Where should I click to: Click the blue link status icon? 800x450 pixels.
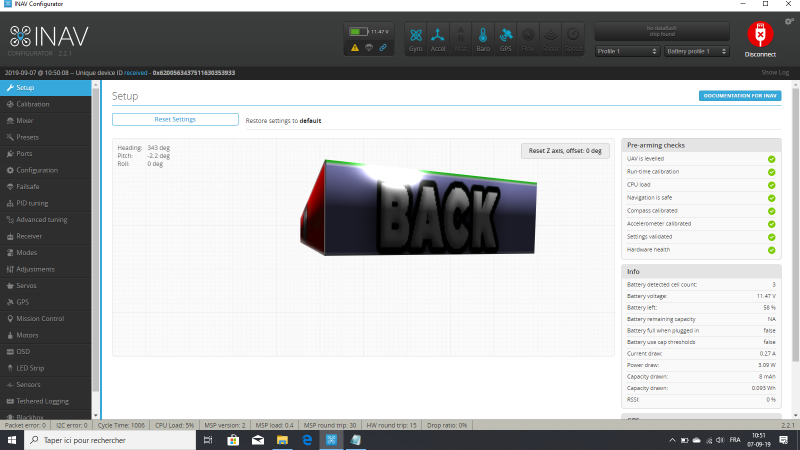382,47
